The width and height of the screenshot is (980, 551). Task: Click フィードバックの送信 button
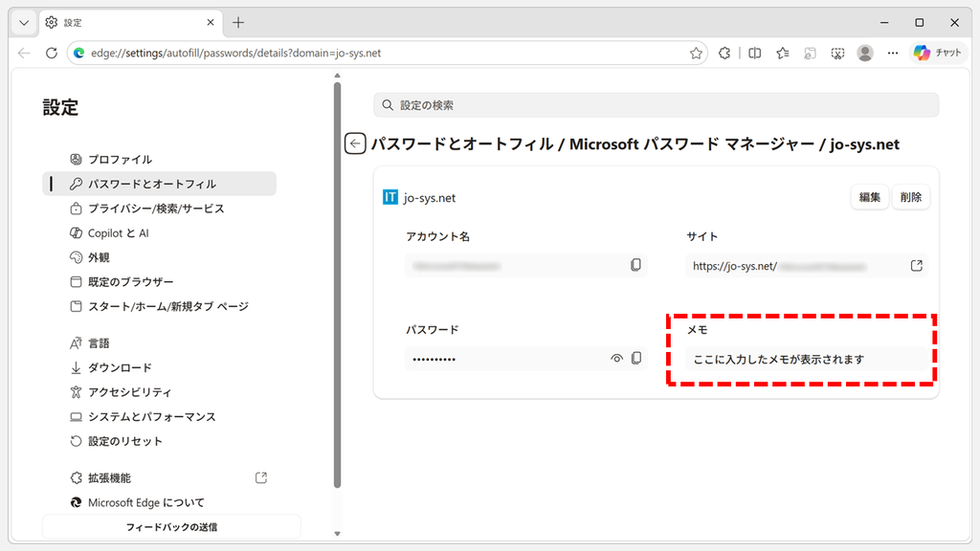[x=172, y=527]
